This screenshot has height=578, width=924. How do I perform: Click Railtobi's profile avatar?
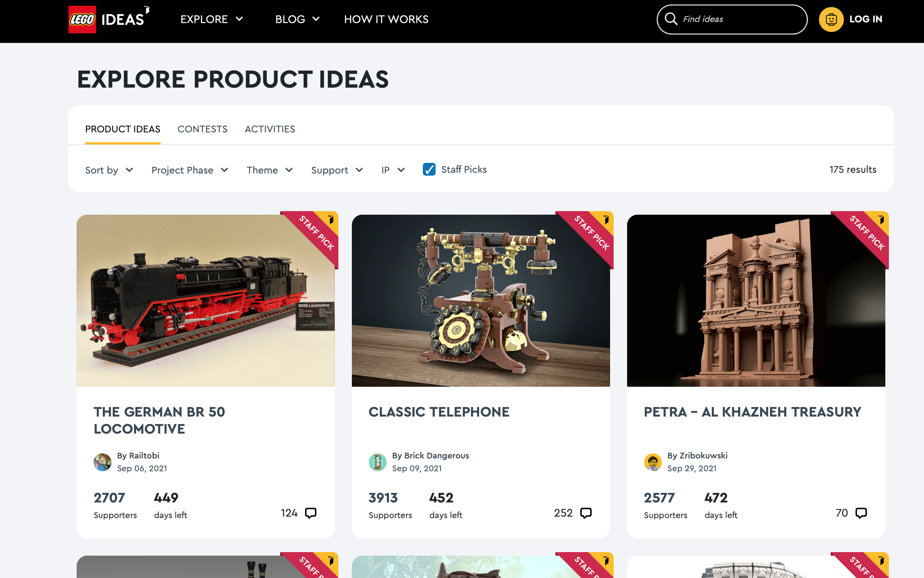[x=103, y=462]
